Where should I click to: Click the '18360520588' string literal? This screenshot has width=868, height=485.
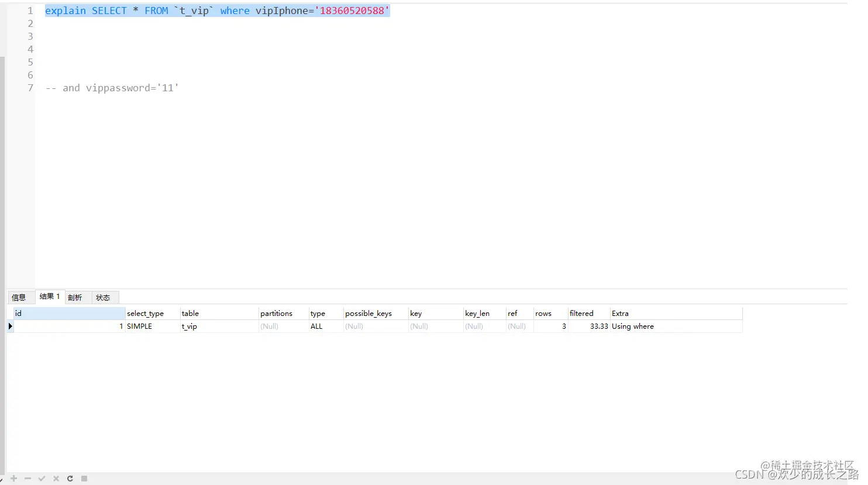coord(352,11)
